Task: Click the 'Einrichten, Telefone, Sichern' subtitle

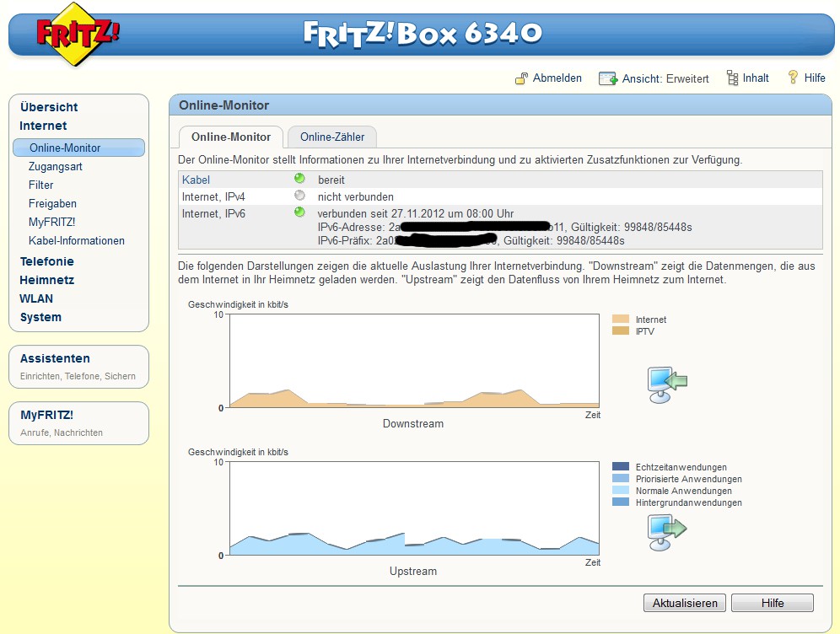Action: pyautogui.click(x=78, y=376)
